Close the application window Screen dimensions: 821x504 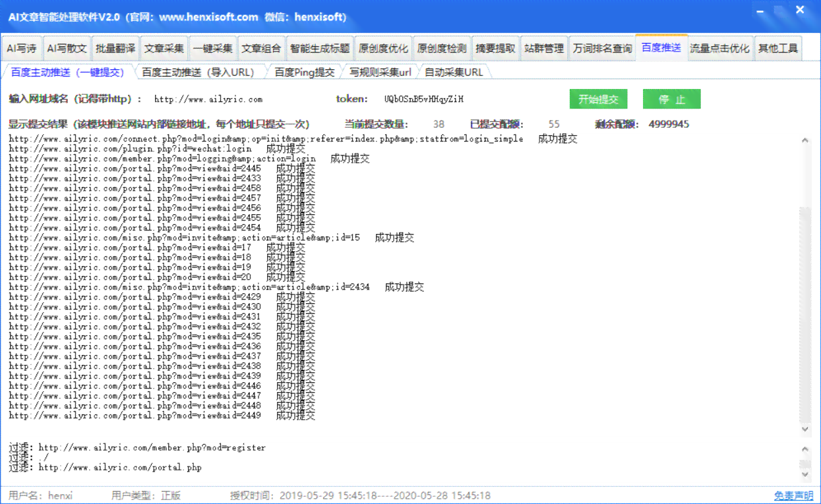(800, 11)
